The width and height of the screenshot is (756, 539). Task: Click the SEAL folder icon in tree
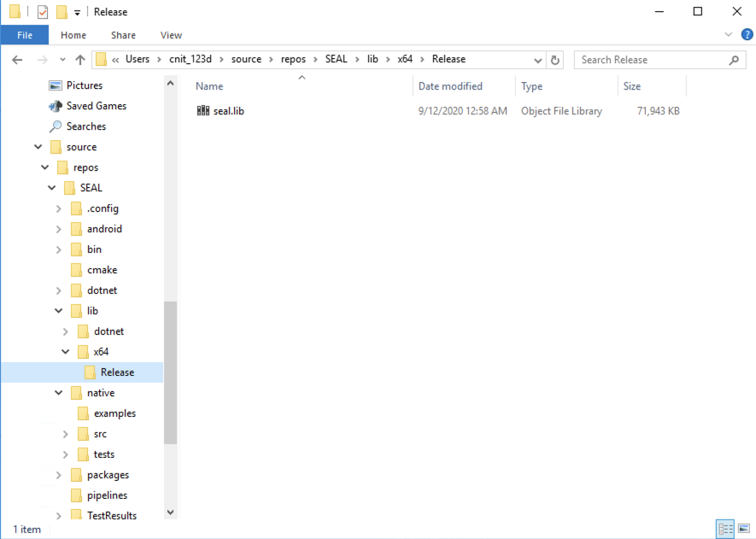pyautogui.click(x=69, y=188)
